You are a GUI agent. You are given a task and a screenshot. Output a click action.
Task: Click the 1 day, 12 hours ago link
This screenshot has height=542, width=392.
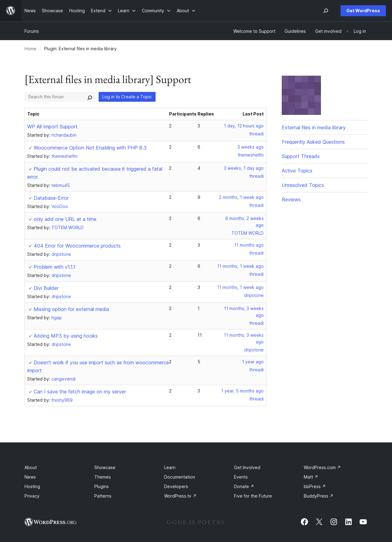point(244,126)
